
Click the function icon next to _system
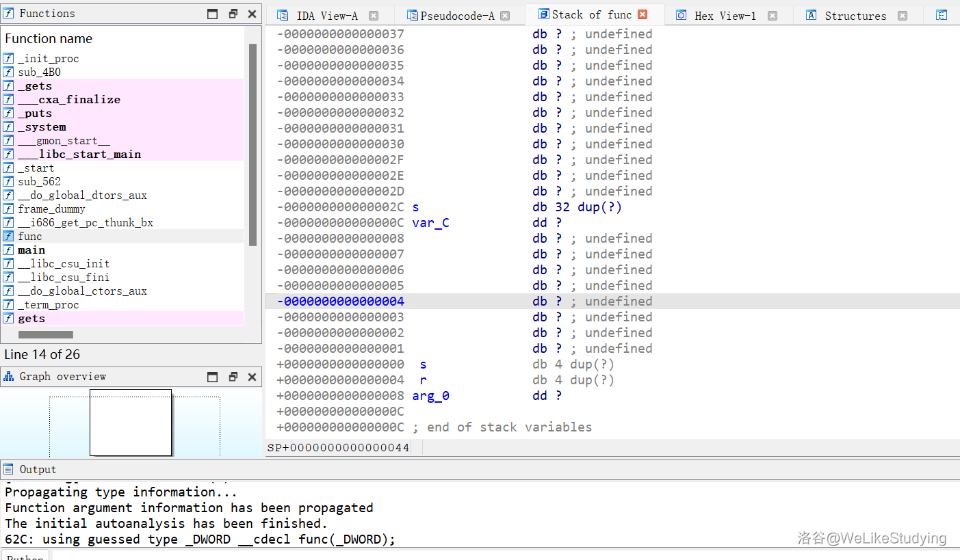point(8,127)
